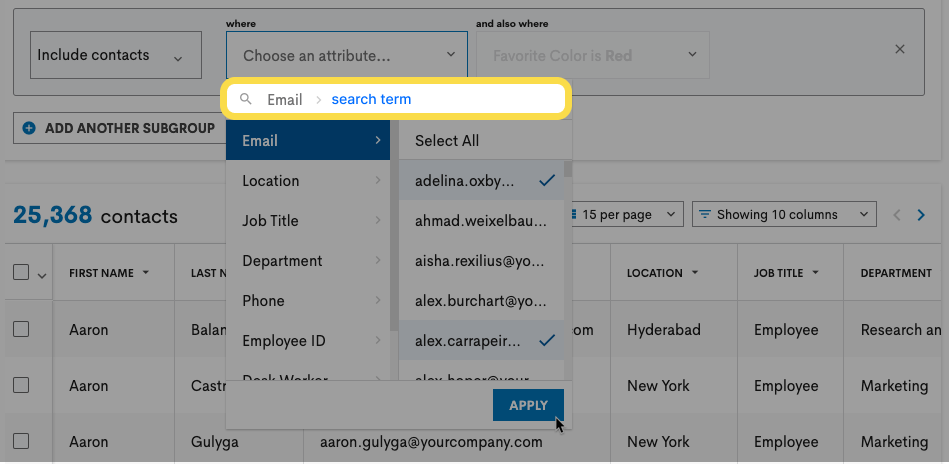Uncheck the adelina.oxby email entry
The image size is (950, 464).
[482, 181]
